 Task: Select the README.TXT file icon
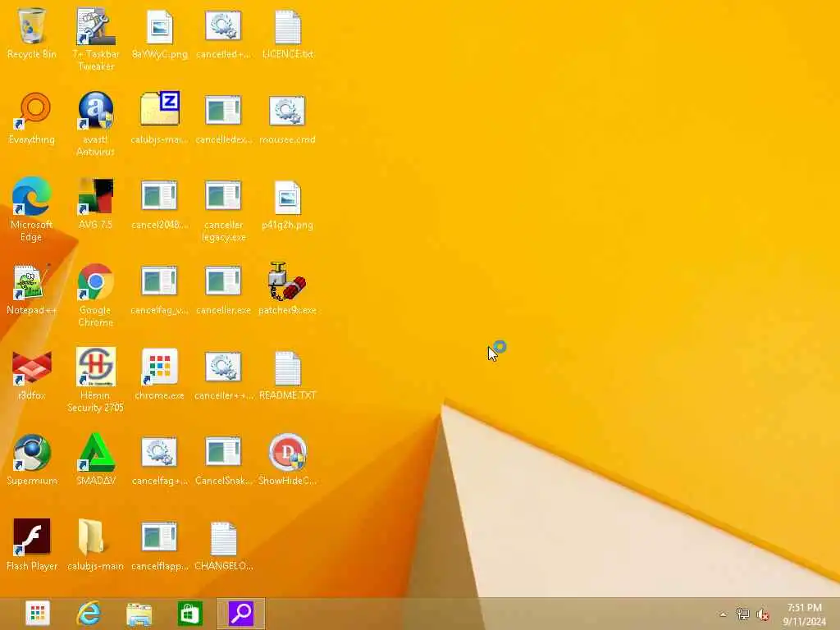[x=287, y=368]
